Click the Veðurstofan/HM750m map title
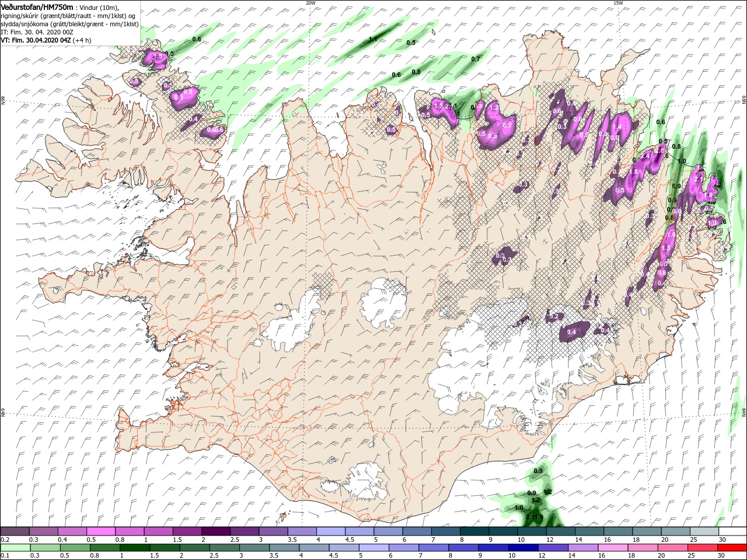This screenshot has width=747, height=560. [x=37, y=6]
